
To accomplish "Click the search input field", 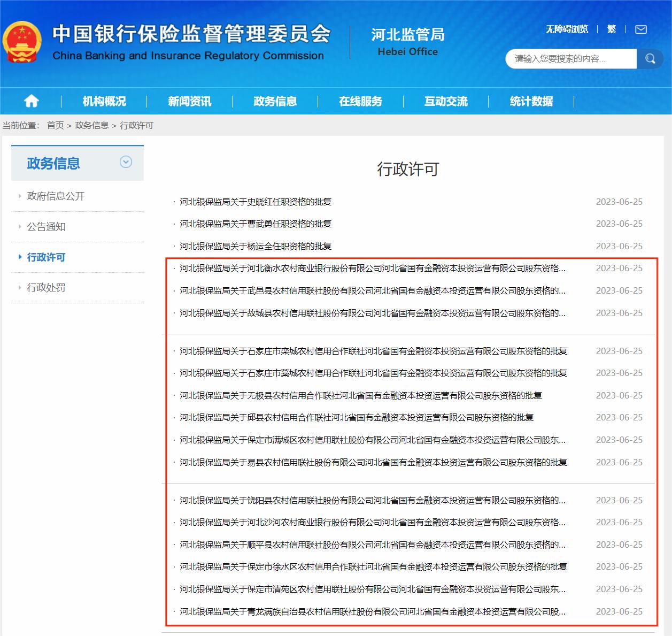I will [x=570, y=58].
